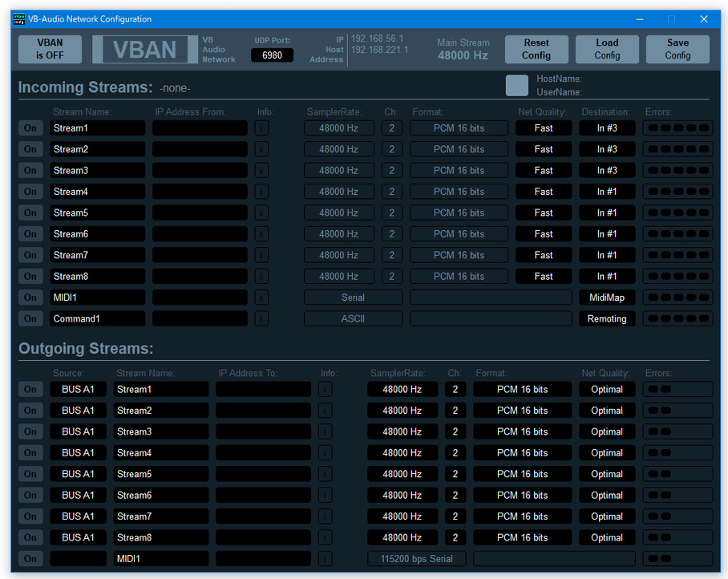Screen dimensions: 728x579
Task: Click IP address 192.168.56.1
Action: pyautogui.click(x=377, y=38)
